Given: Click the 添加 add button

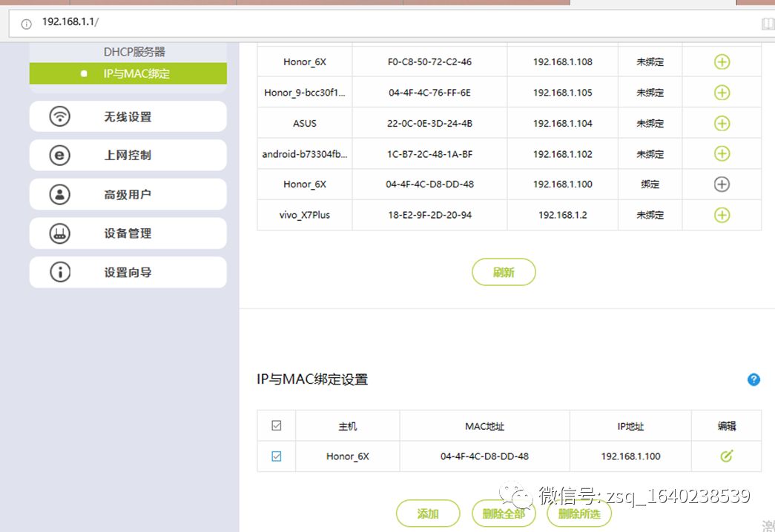Looking at the screenshot, I should click(x=427, y=513).
